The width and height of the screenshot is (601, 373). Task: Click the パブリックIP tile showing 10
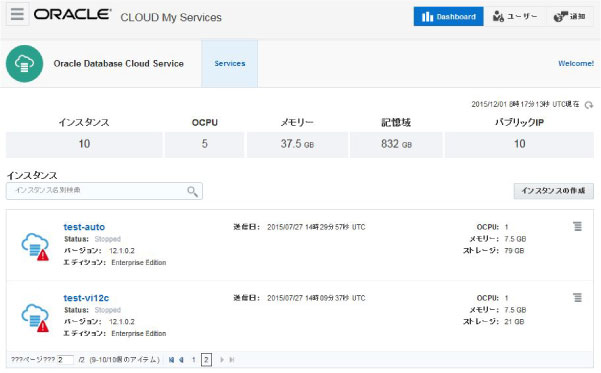(519, 144)
